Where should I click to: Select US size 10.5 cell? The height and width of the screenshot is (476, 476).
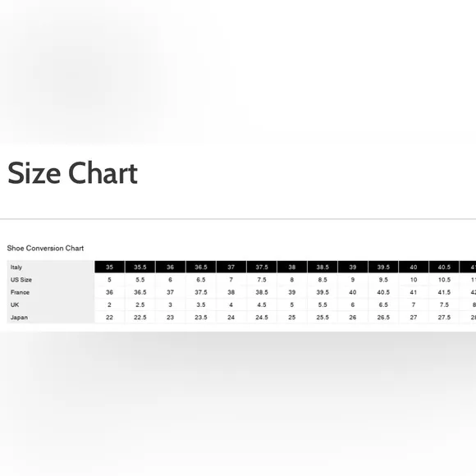(444, 280)
